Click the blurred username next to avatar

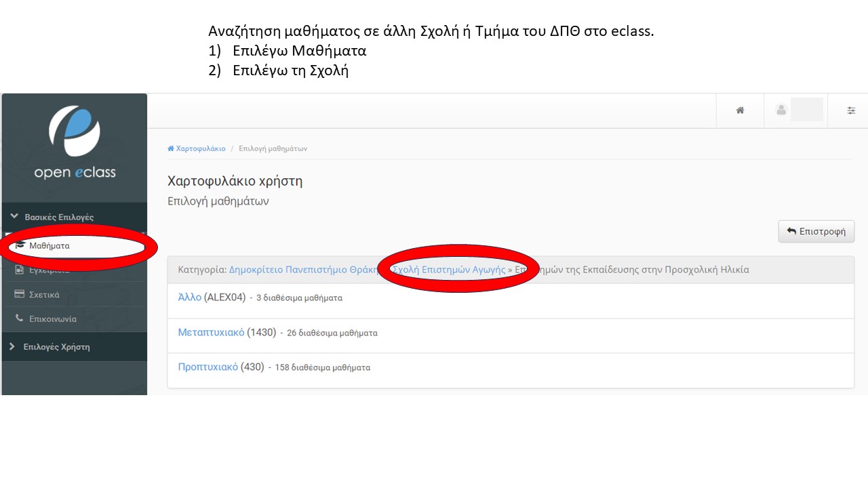[x=806, y=110]
